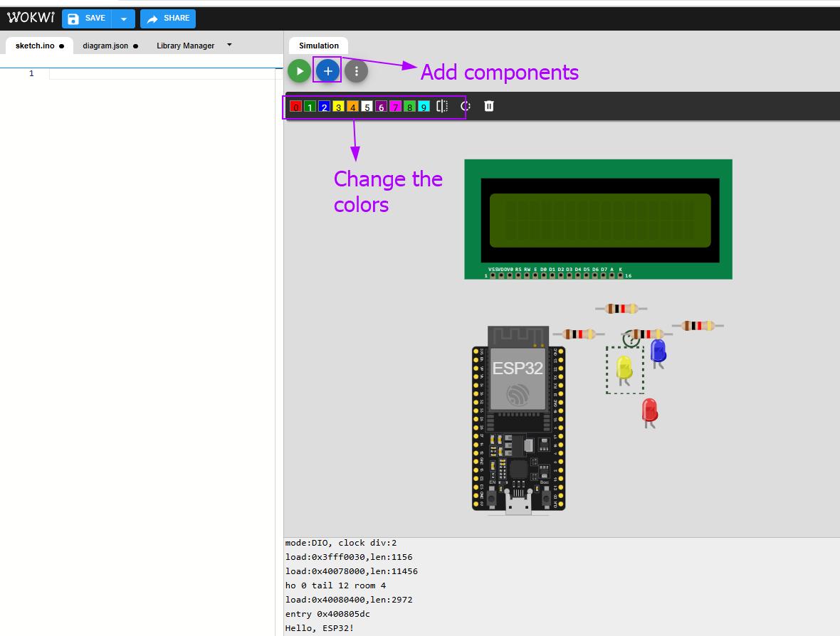Pick purple color swatch 6
Screen dimensions: 840x636
[381, 107]
